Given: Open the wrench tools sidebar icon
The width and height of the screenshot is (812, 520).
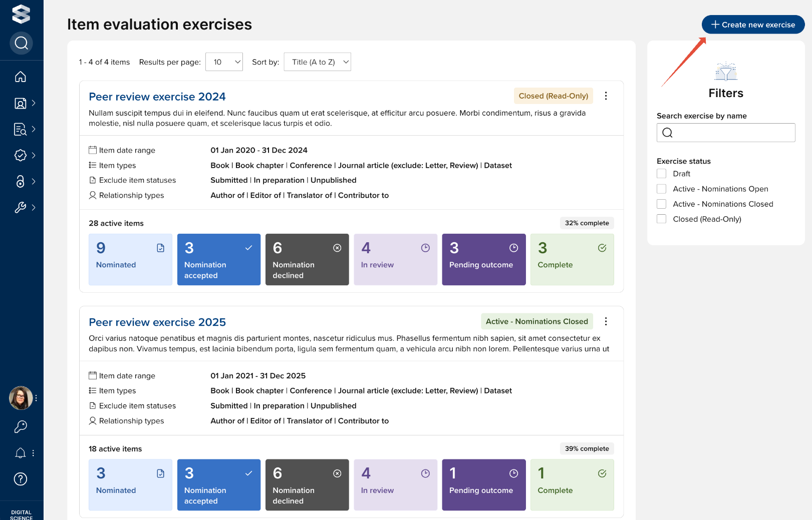Looking at the screenshot, I should pos(21,207).
